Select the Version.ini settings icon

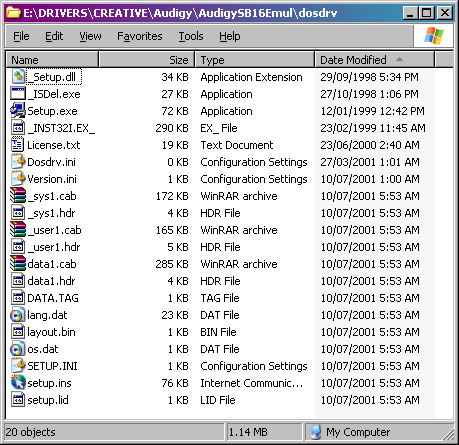pyautogui.click(x=18, y=179)
